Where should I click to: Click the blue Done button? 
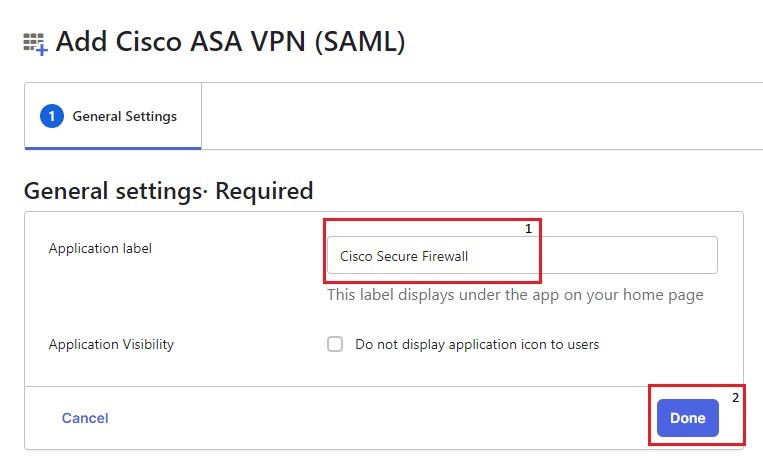(687, 418)
